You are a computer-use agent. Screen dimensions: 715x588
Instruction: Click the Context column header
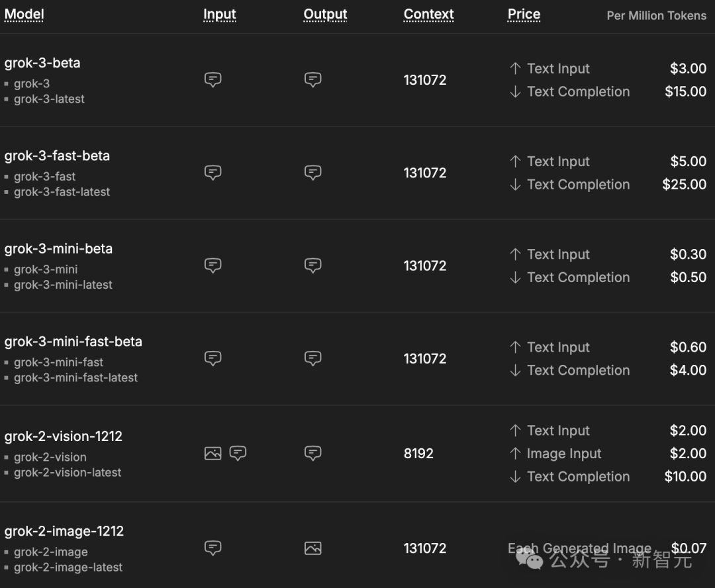click(428, 15)
